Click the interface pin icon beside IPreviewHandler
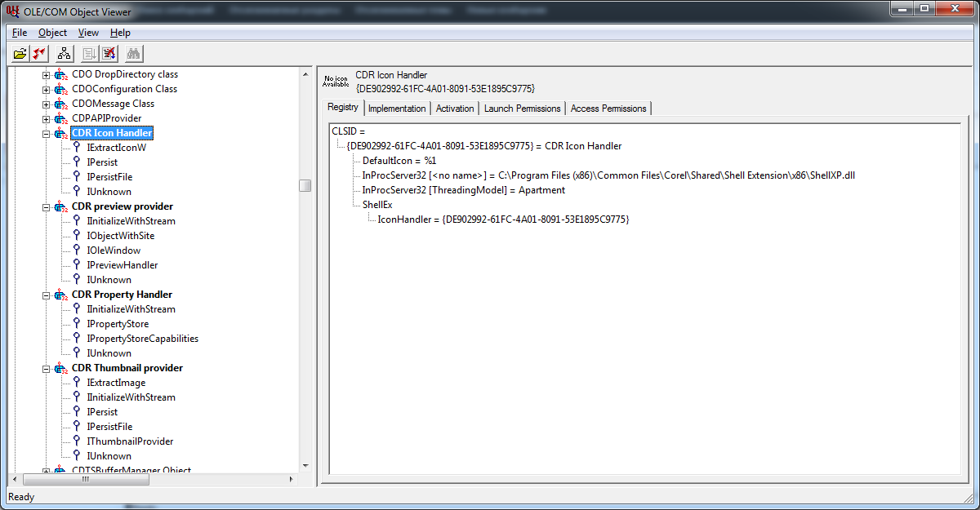This screenshot has height=510, width=980. 77,265
